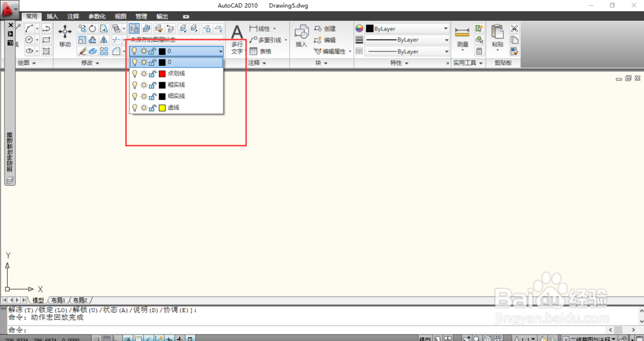
Task: Switch to the 布局2 layout tab
Action: pyautogui.click(x=80, y=300)
